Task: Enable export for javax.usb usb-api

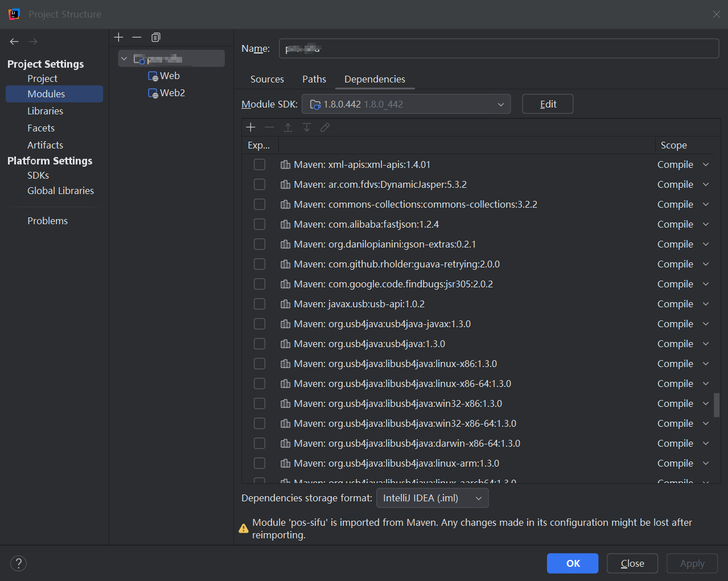Action: coord(260,304)
